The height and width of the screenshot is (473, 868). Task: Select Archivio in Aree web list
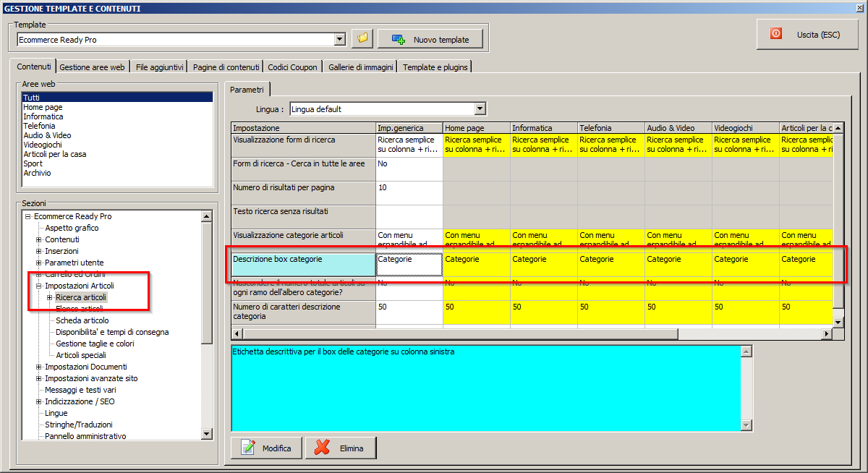click(x=117, y=173)
